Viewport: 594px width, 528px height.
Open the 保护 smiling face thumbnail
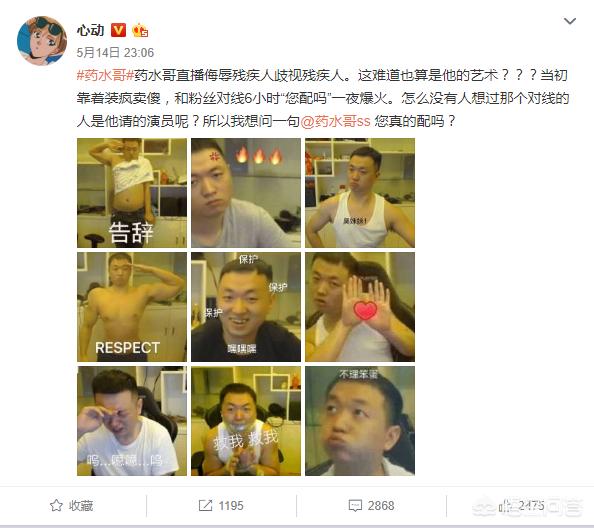246,307
